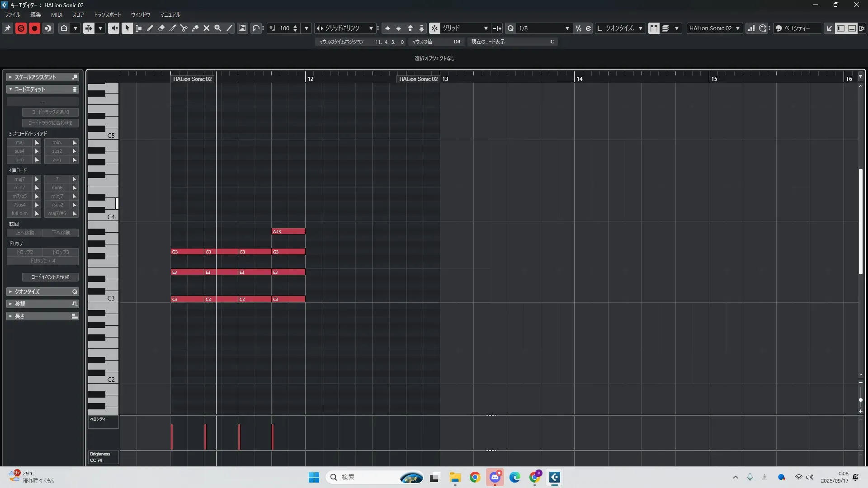The width and height of the screenshot is (868, 488).
Task: Select the Line tool
Action: pyautogui.click(x=229, y=28)
